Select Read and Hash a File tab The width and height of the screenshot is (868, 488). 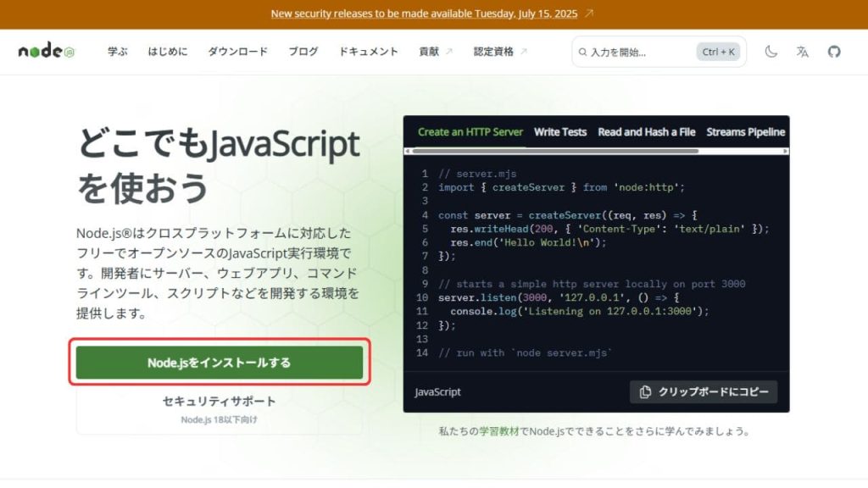click(646, 132)
